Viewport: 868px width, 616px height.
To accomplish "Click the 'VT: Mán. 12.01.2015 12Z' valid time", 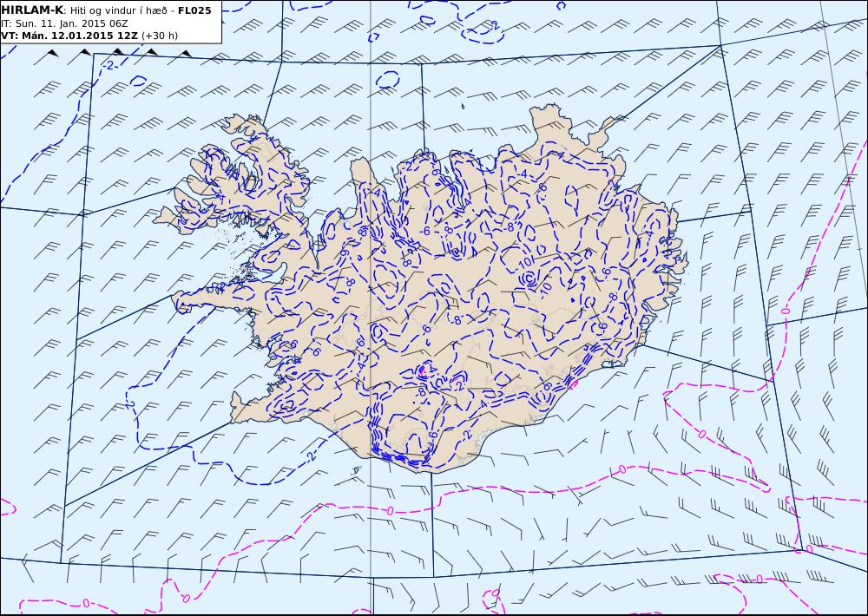I will tap(69, 36).
